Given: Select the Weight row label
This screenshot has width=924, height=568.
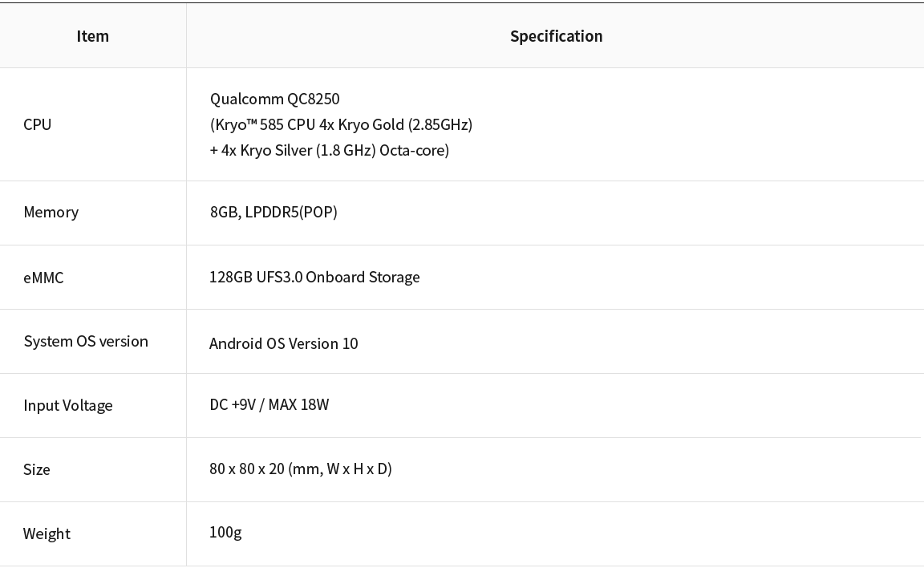Looking at the screenshot, I should point(47,534).
